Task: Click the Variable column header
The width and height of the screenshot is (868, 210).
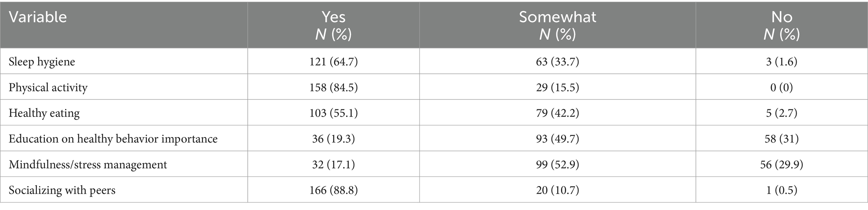Action: 38,17
